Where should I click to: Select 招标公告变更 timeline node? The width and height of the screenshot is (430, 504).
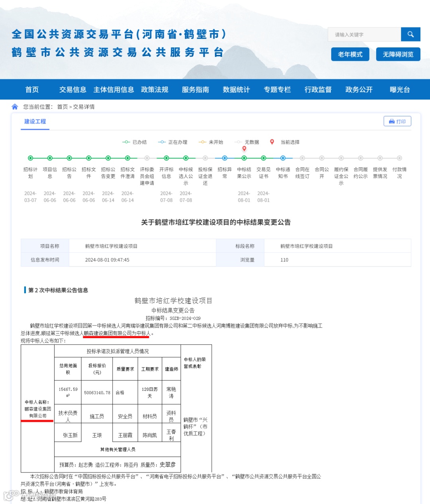pos(108,158)
